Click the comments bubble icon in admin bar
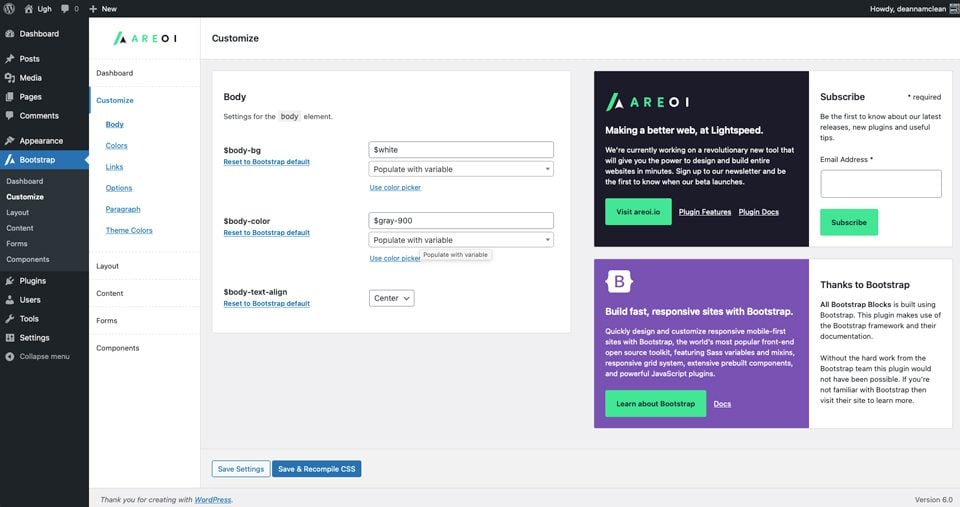The width and height of the screenshot is (960, 507). tap(64, 8)
